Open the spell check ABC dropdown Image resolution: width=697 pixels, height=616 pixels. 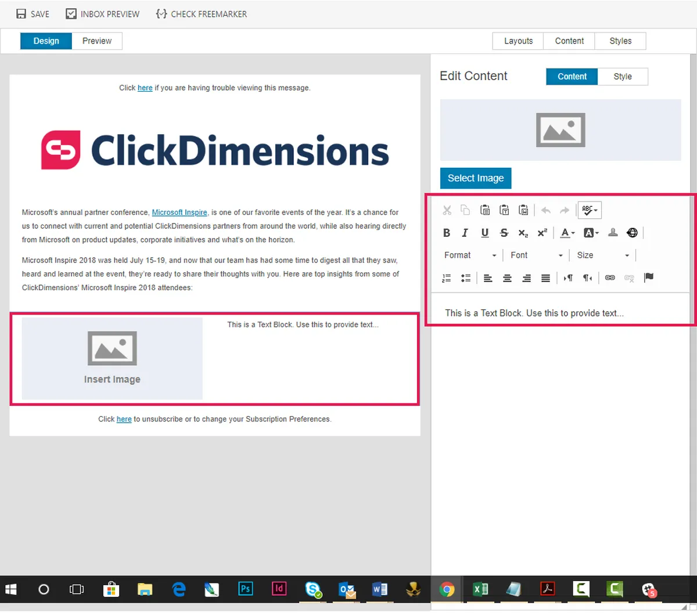coord(590,210)
